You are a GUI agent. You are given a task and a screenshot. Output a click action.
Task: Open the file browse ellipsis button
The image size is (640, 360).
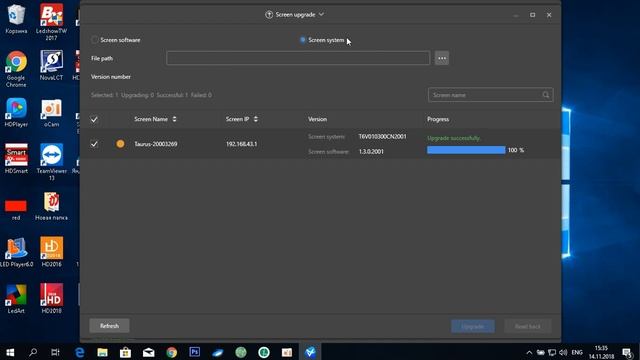[x=442, y=58]
